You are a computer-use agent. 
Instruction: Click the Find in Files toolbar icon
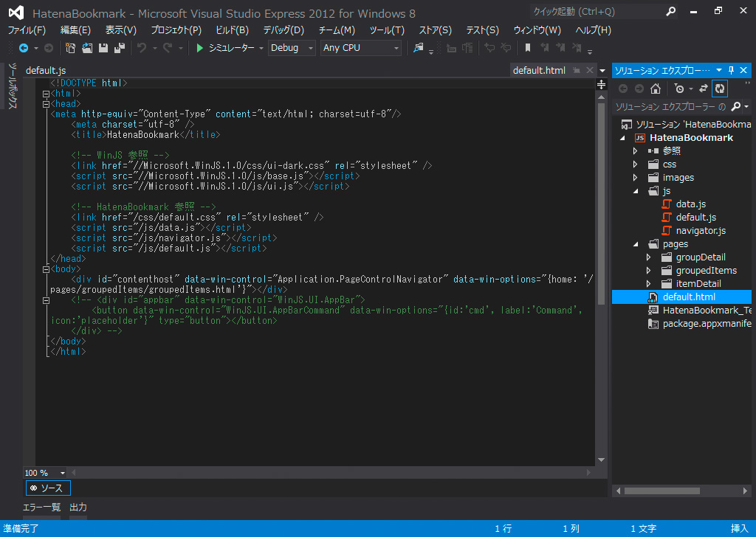click(x=418, y=48)
